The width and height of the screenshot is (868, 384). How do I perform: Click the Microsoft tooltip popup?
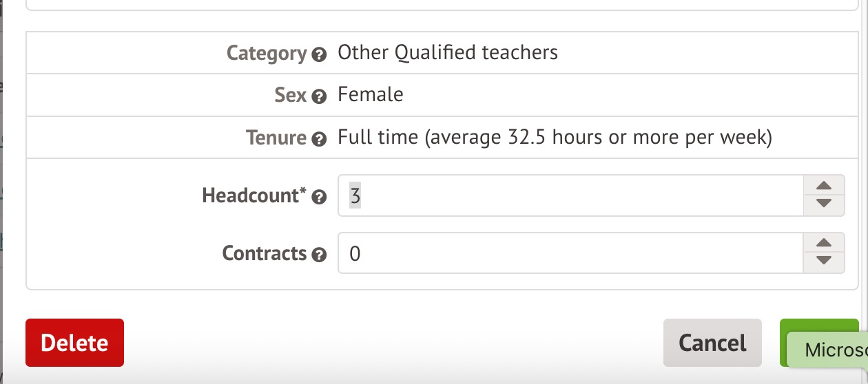tap(830, 351)
